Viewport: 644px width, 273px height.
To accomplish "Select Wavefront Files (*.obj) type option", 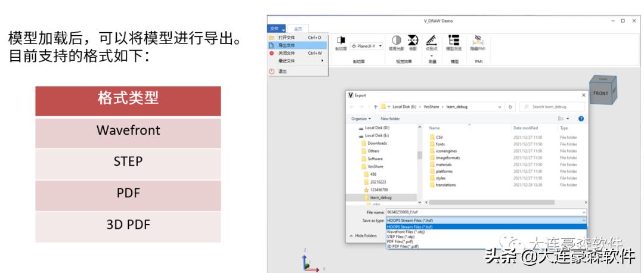I will pos(487,232).
